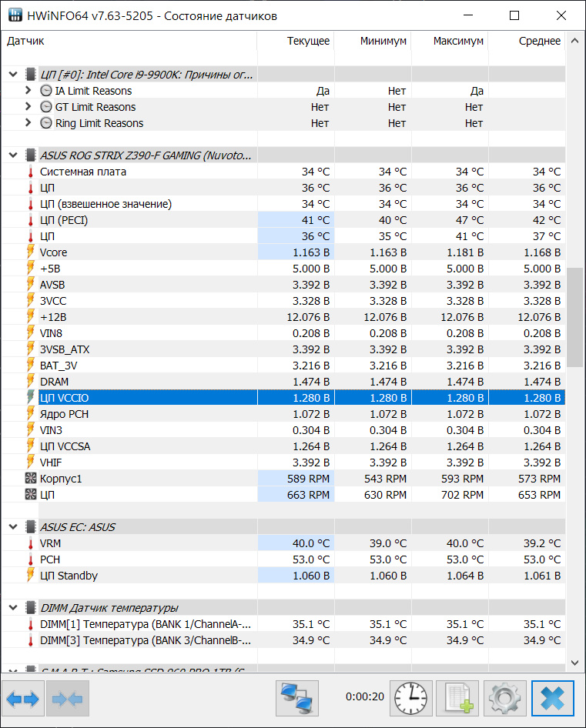
Task: Click the Текущее column header
Action: click(296, 41)
